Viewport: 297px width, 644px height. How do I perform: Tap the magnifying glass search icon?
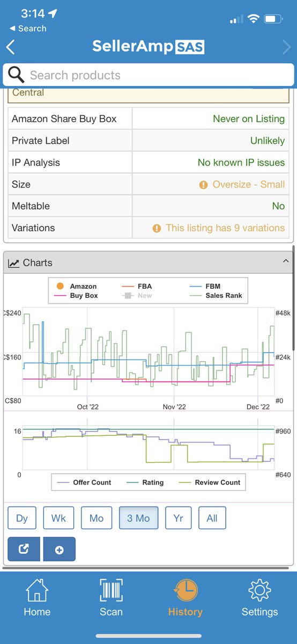pyautogui.click(x=16, y=75)
